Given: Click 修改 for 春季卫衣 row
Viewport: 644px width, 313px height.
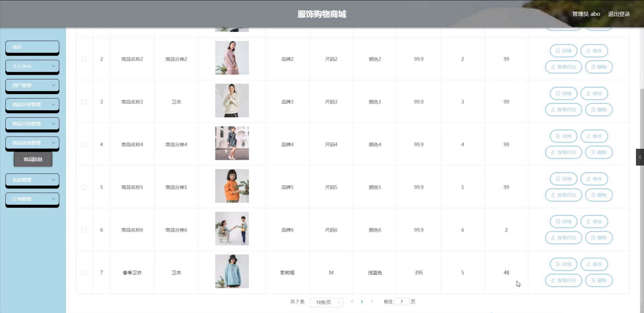Looking at the screenshot, I should pyautogui.click(x=594, y=264).
